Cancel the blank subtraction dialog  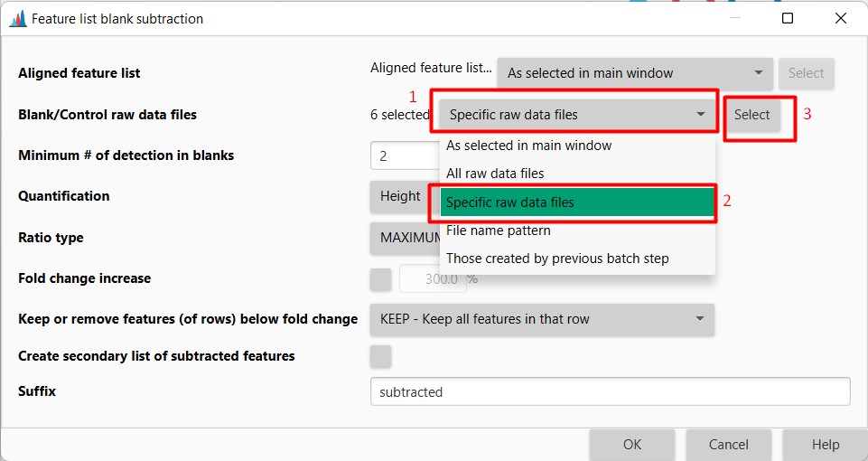(x=728, y=444)
